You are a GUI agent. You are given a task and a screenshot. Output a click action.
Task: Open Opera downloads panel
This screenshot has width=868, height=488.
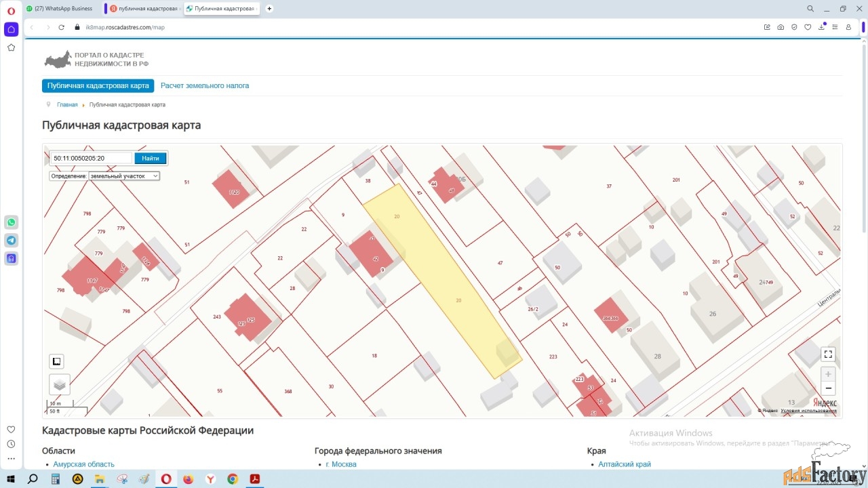[821, 27]
